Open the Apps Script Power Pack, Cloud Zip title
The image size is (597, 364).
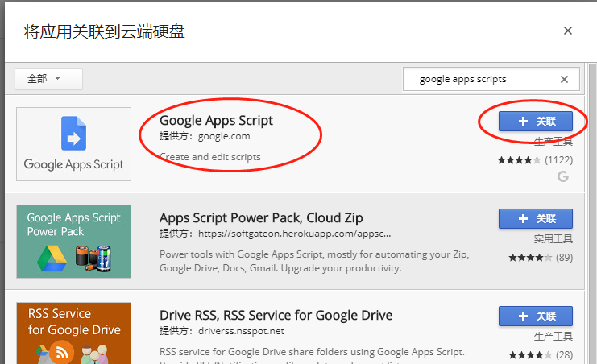pyautogui.click(x=261, y=217)
